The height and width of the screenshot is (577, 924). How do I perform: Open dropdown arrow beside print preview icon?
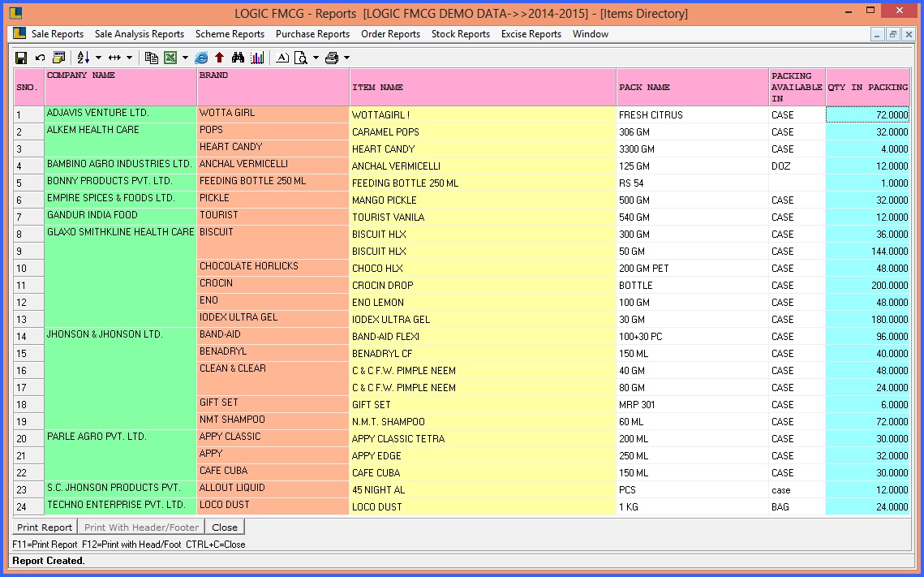pyautogui.click(x=316, y=58)
